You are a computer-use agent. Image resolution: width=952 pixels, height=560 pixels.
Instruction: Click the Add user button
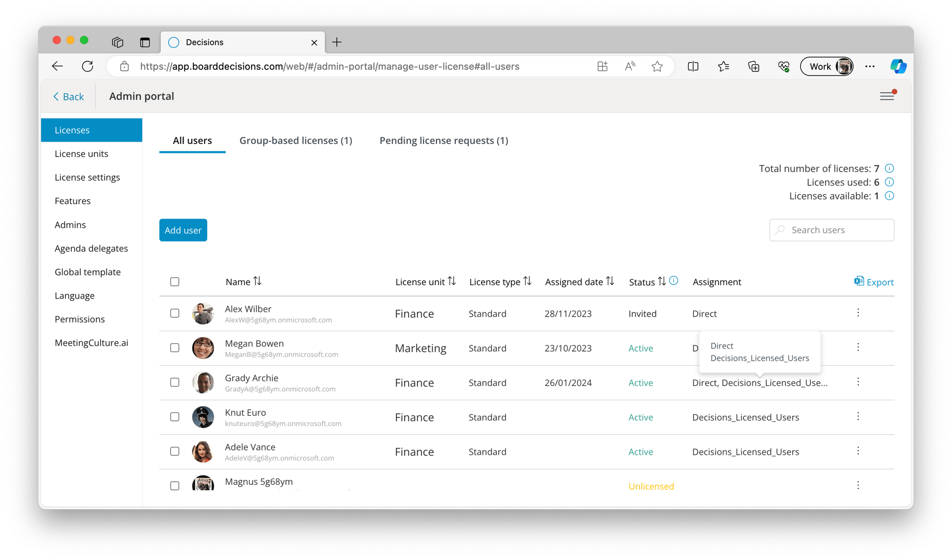[182, 230]
